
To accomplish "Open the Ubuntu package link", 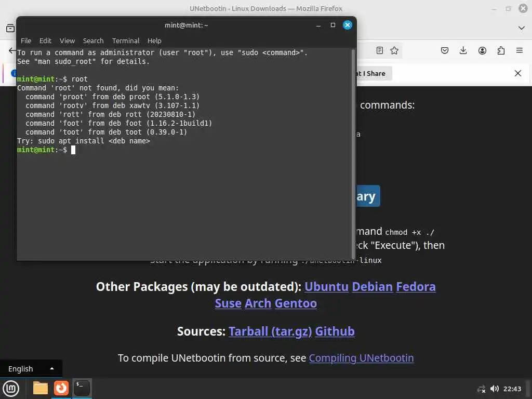I will pos(326,287).
